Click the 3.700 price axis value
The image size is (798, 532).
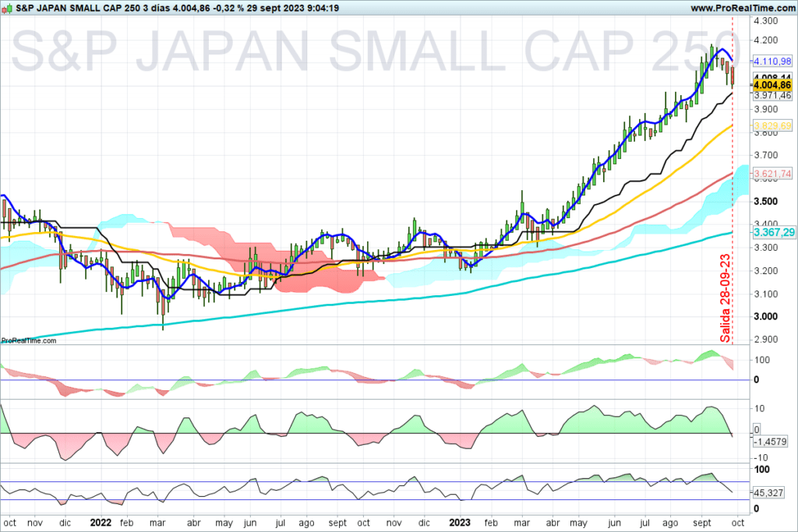[x=765, y=155]
